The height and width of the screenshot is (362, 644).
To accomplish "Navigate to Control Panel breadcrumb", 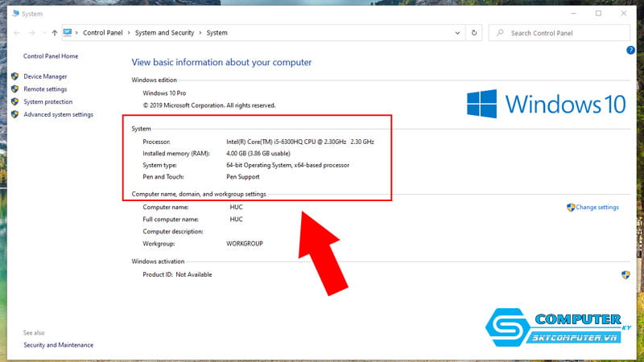I will (x=103, y=33).
